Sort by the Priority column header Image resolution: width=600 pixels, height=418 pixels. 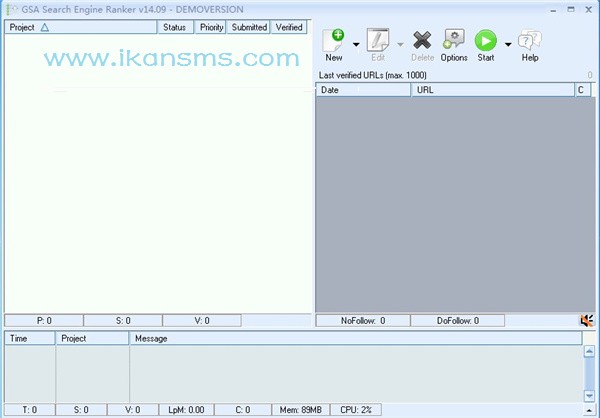(x=211, y=27)
